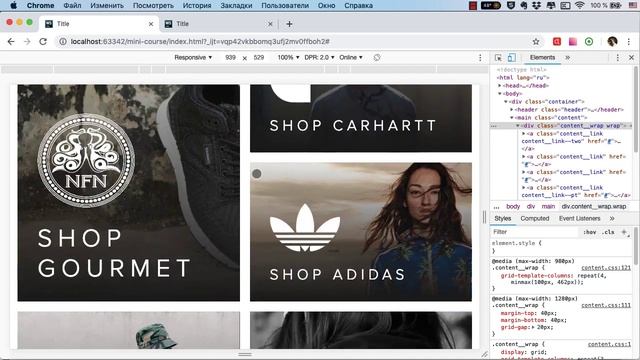Toggle the device toolbar icon
This screenshot has height=360, width=640.
[x=511, y=58]
